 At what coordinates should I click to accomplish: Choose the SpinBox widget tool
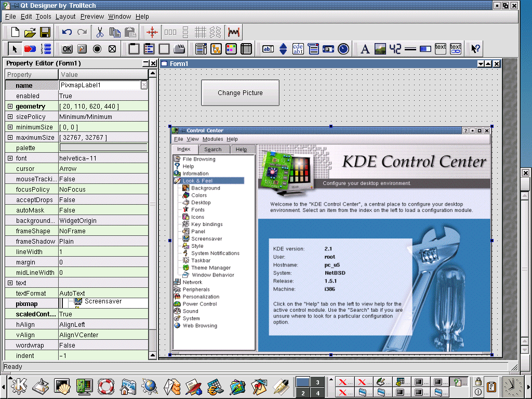(283, 49)
